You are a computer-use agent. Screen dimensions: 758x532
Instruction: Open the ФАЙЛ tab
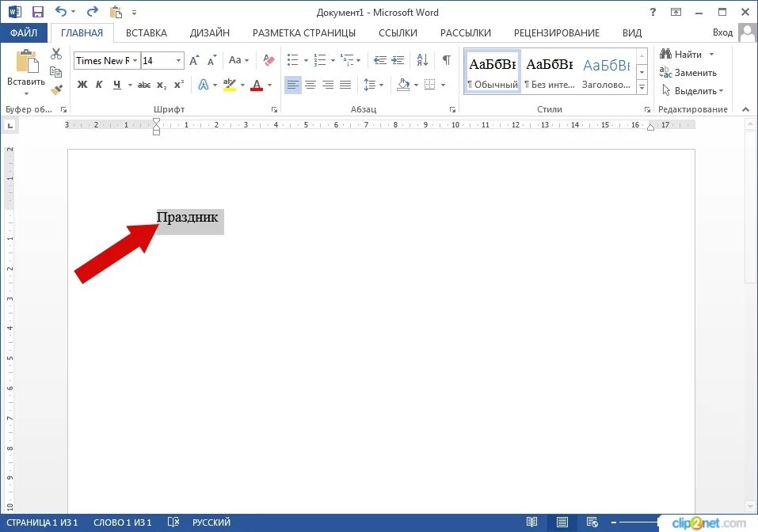click(24, 32)
